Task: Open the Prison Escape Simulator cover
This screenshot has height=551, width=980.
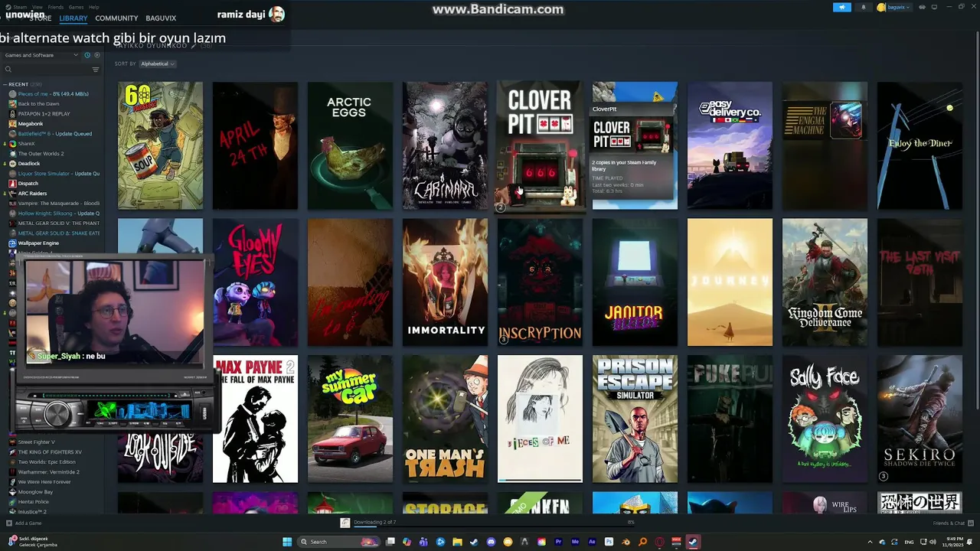Action: click(635, 419)
